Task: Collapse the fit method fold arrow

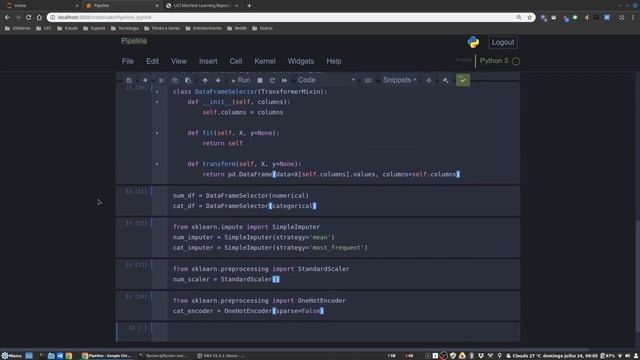Action: [157, 133]
